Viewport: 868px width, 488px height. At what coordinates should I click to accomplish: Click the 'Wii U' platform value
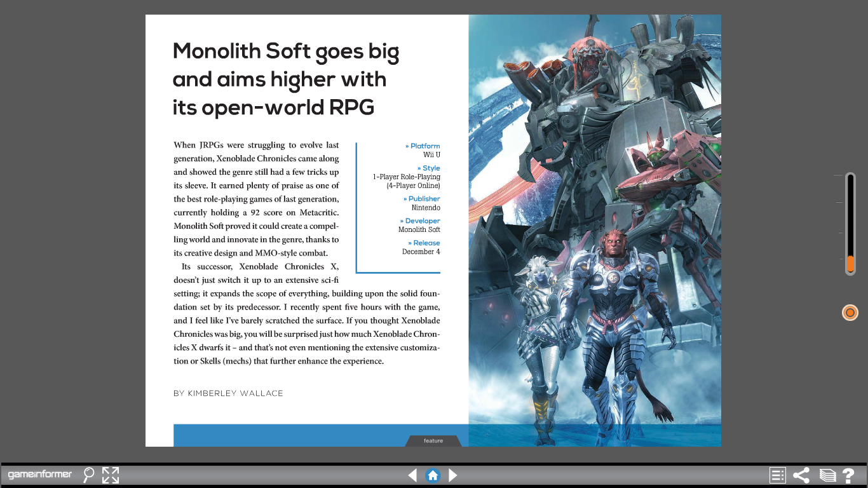[x=431, y=154]
